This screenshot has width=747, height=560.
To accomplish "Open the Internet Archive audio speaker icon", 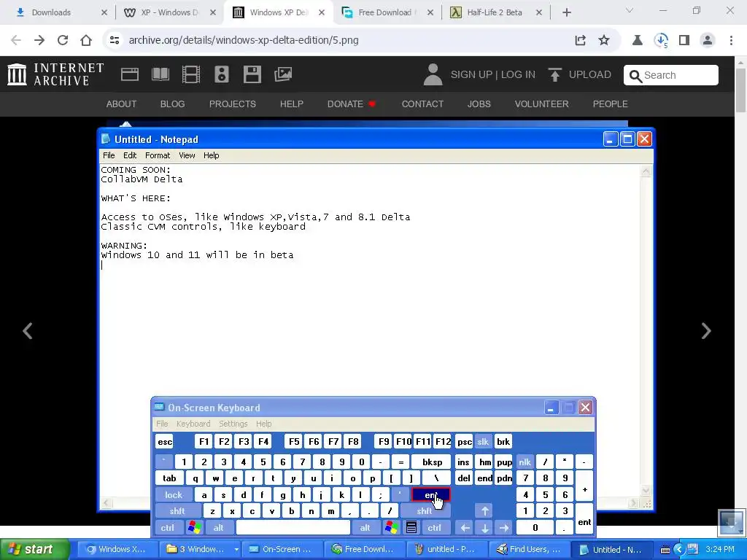I will tap(222, 74).
